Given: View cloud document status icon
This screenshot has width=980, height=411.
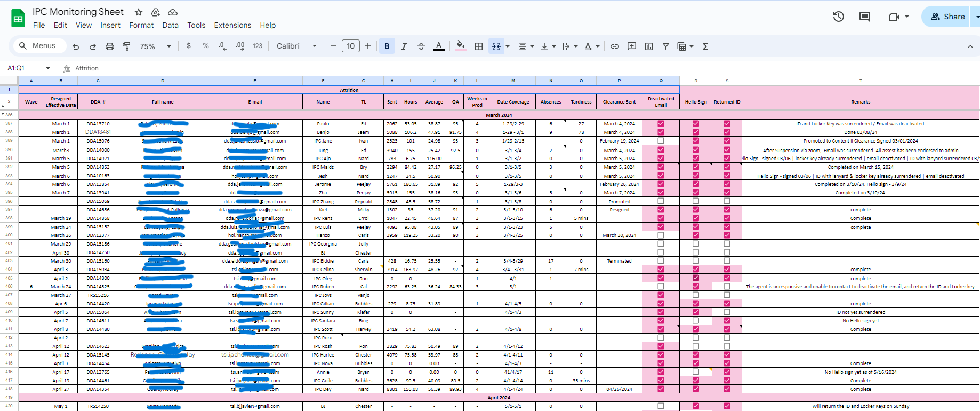Looking at the screenshot, I should click(x=173, y=12).
